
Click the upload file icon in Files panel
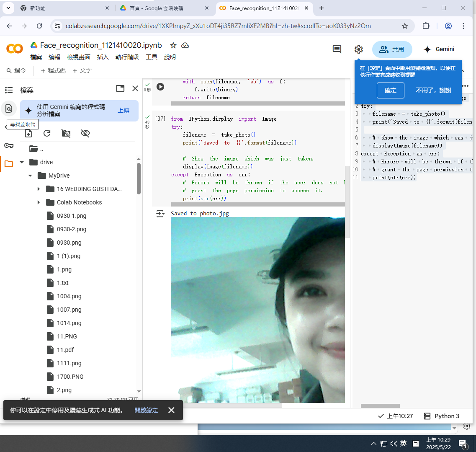(28, 133)
